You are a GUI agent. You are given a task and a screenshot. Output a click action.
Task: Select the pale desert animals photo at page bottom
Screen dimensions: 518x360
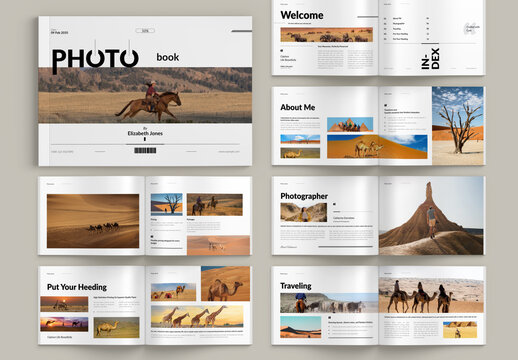pos(218,245)
